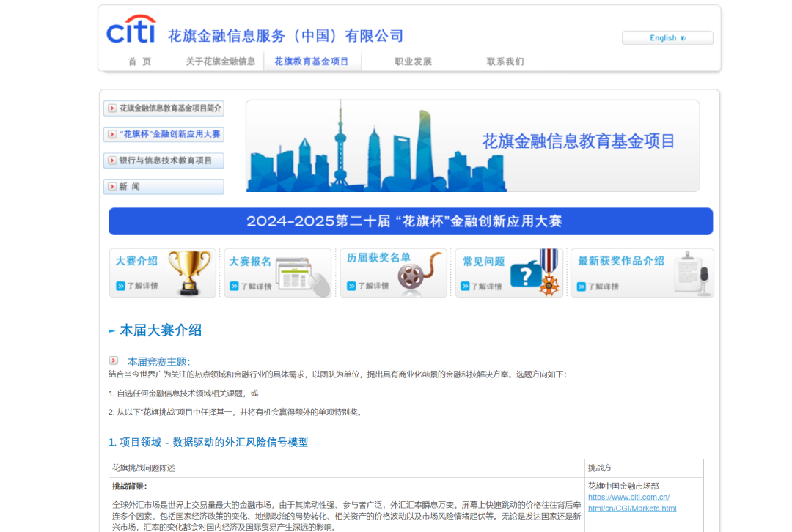
Task: Click the blue arrow icon under 大赛报名
Action: tap(234, 287)
